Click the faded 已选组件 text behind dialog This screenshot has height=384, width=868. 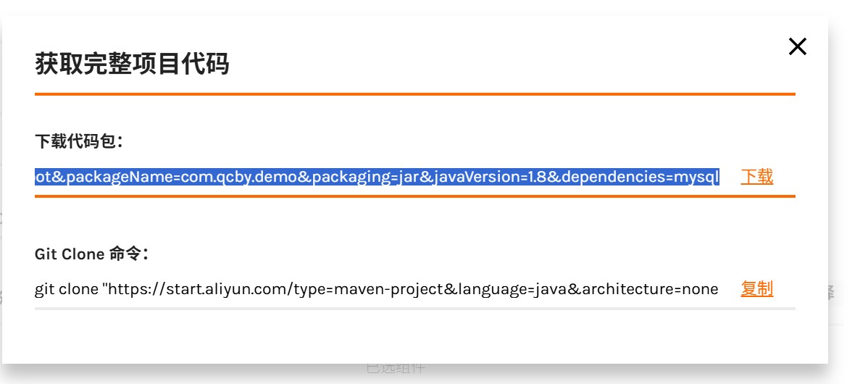pyautogui.click(x=396, y=368)
